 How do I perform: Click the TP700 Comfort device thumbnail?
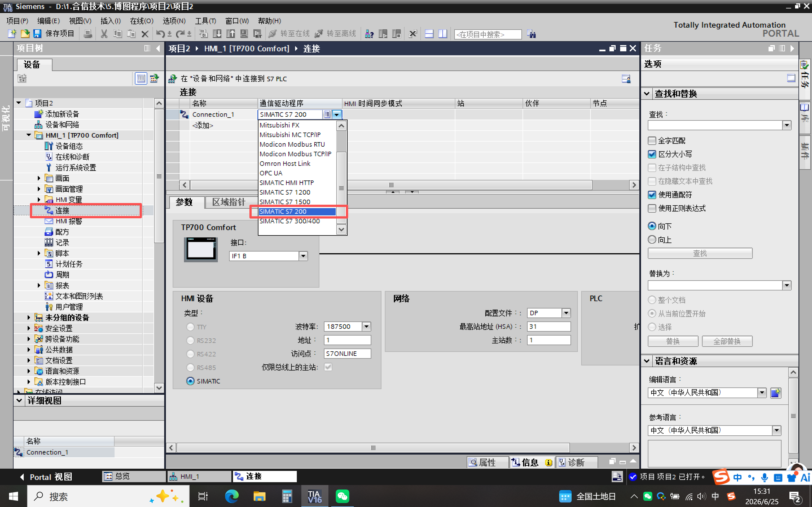pyautogui.click(x=201, y=250)
